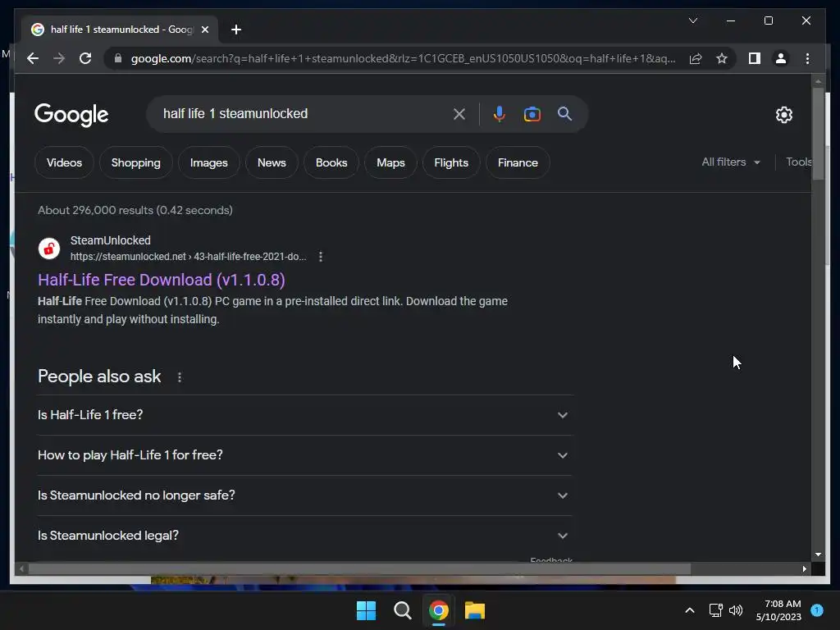Viewport: 840px width, 630px height.
Task: Open clock showing 7:08 AM
Action: (x=778, y=610)
